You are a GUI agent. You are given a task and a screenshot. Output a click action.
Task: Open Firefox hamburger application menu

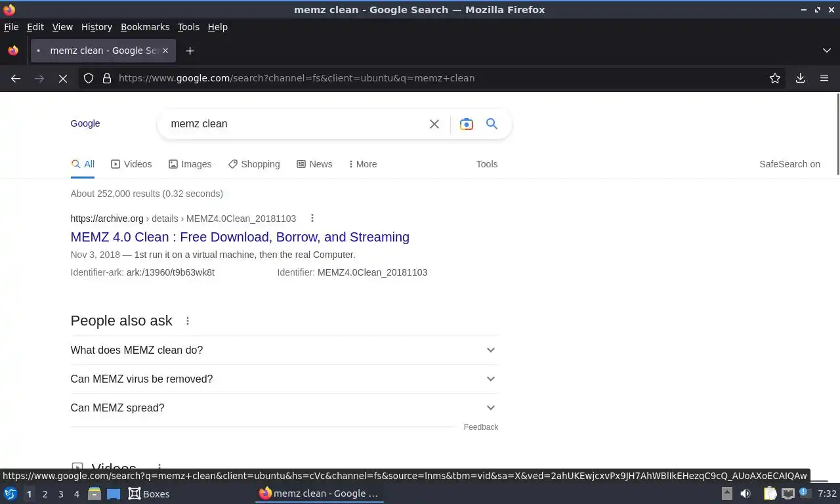pyautogui.click(x=824, y=78)
